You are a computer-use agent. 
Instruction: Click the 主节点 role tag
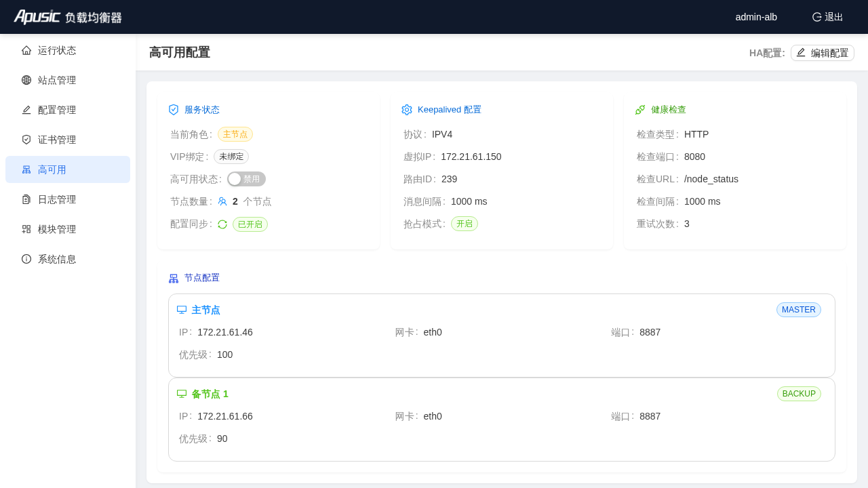click(x=235, y=134)
